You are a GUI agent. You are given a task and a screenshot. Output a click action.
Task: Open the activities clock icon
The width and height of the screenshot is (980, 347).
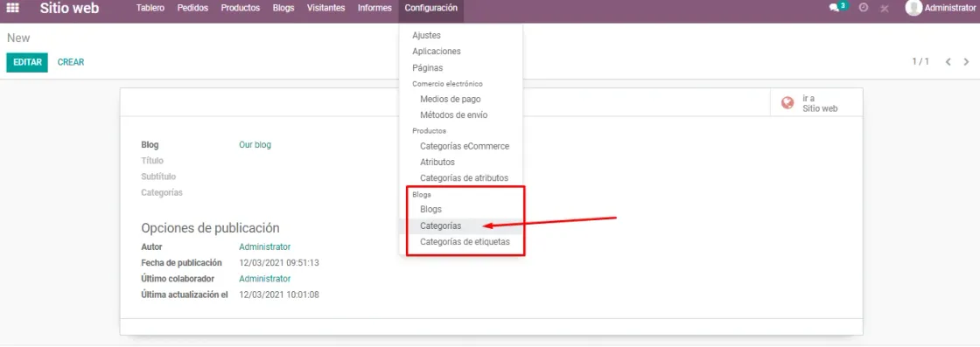(x=864, y=8)
